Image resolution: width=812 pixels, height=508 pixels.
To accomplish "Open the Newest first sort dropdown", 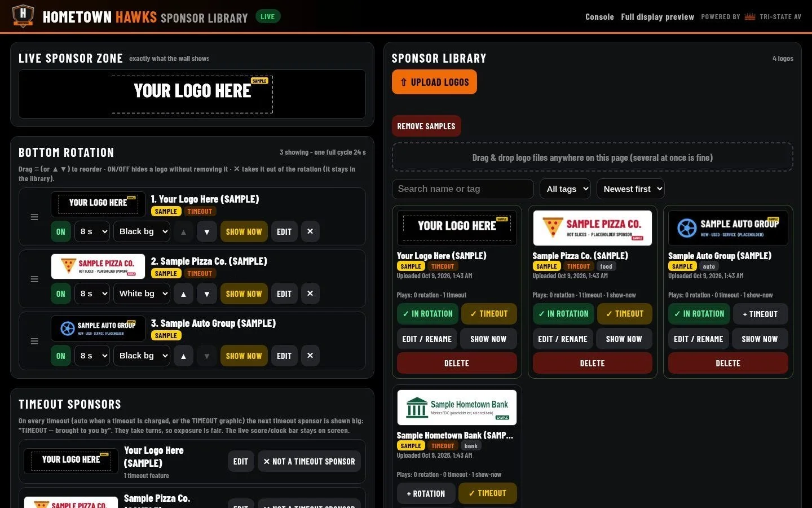I will [x=631, y=189].
